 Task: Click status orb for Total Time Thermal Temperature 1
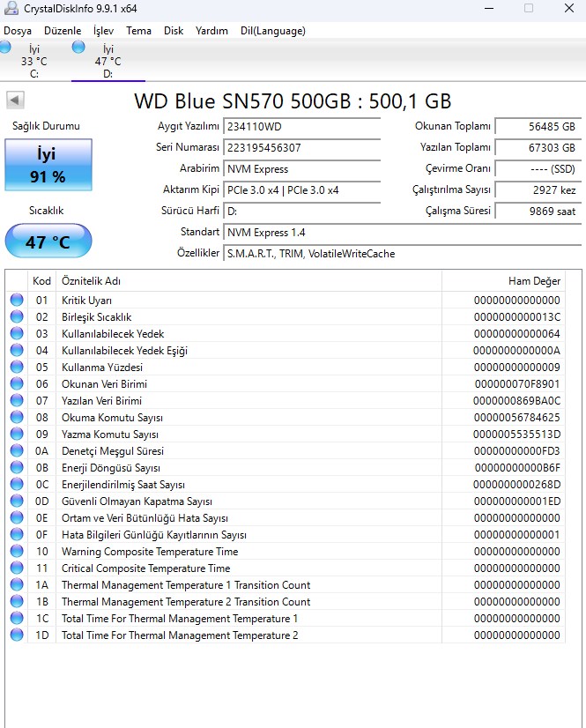point(17,618)
